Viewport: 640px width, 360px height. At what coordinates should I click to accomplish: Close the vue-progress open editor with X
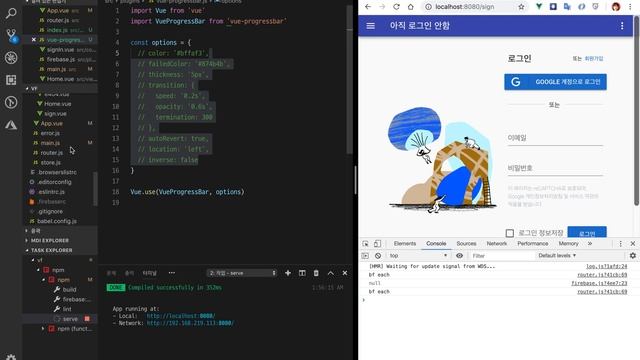pyautogui.click(x=33, y=40)
